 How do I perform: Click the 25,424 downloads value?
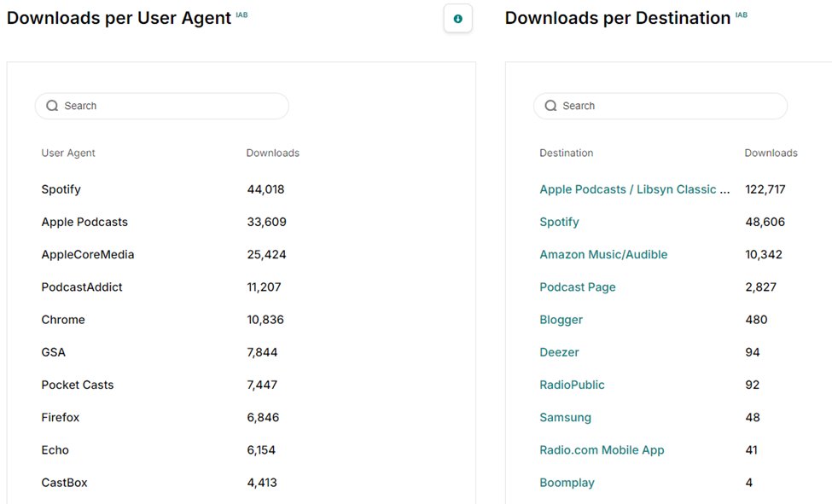click(266, 255)
